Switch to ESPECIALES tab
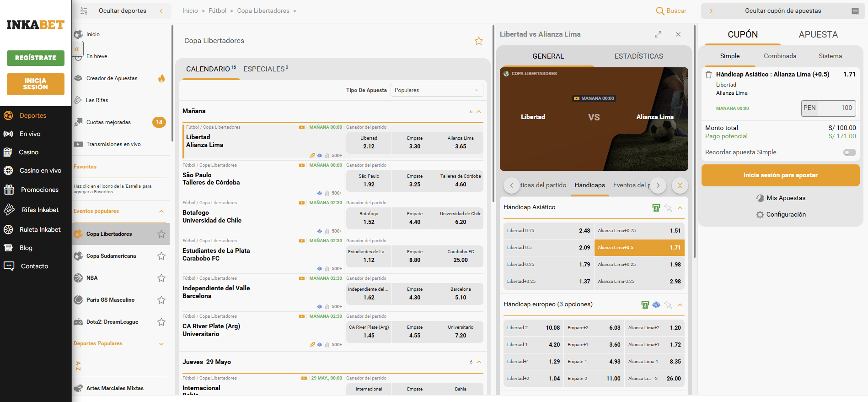The width and height of the screenshot is (868, 402). (266, 69)
